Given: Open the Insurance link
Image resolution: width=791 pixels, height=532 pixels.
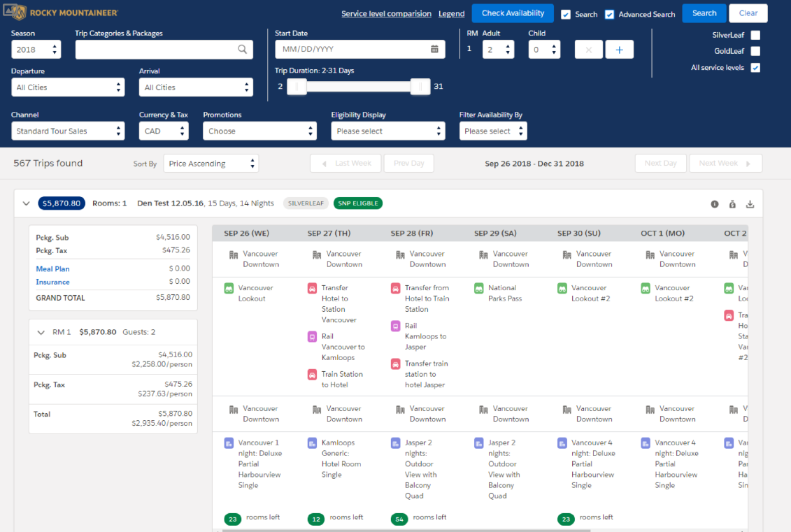Looking at the screenshot, I should pos(52,282).
